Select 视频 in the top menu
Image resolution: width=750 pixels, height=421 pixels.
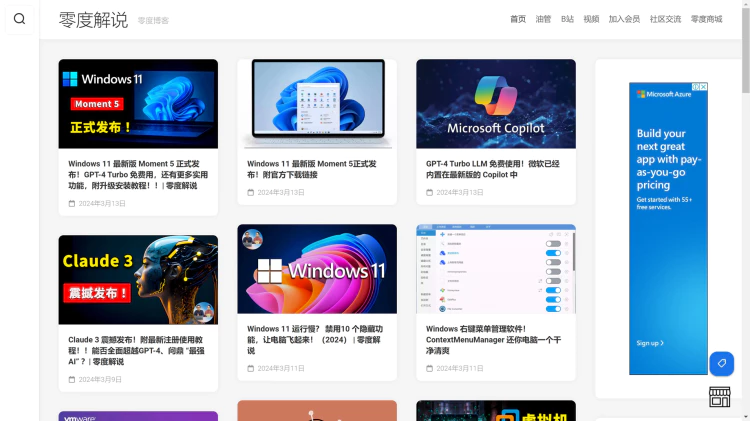pyautogui.click(x=591, y=19)
